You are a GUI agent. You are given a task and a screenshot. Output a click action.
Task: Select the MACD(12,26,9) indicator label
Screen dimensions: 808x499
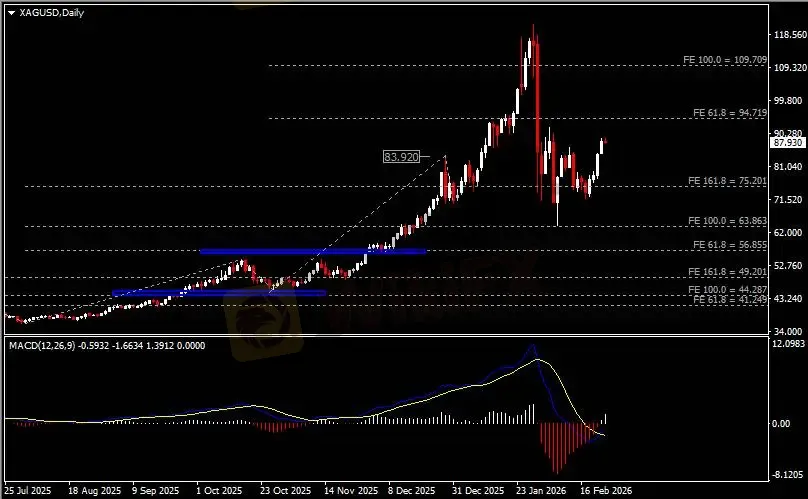pyautogui.click(x=42, y=346)
